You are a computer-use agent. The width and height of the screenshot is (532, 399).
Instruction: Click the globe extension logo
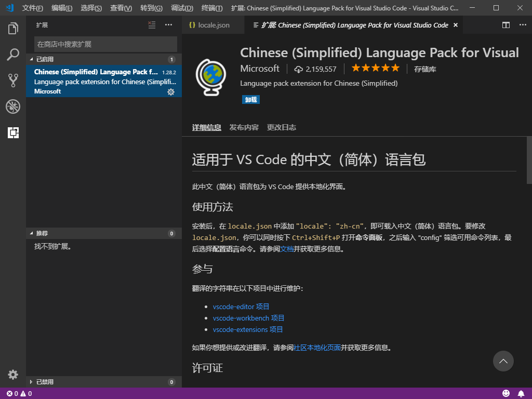(x=211, y=77)
